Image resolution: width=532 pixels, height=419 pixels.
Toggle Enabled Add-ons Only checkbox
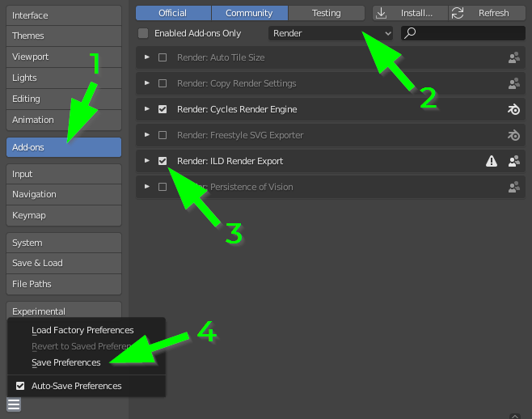tap(143, 33)
